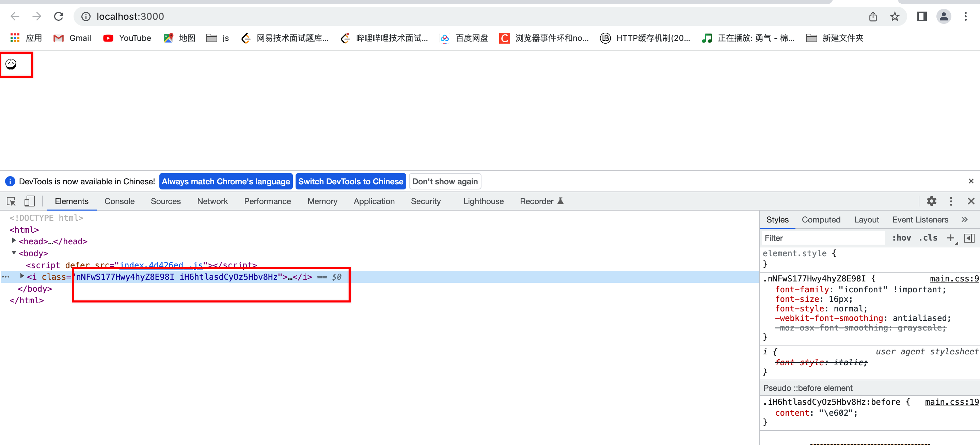
Task: Open DevTools three-dot customize menu
Action: click(951, 201)
